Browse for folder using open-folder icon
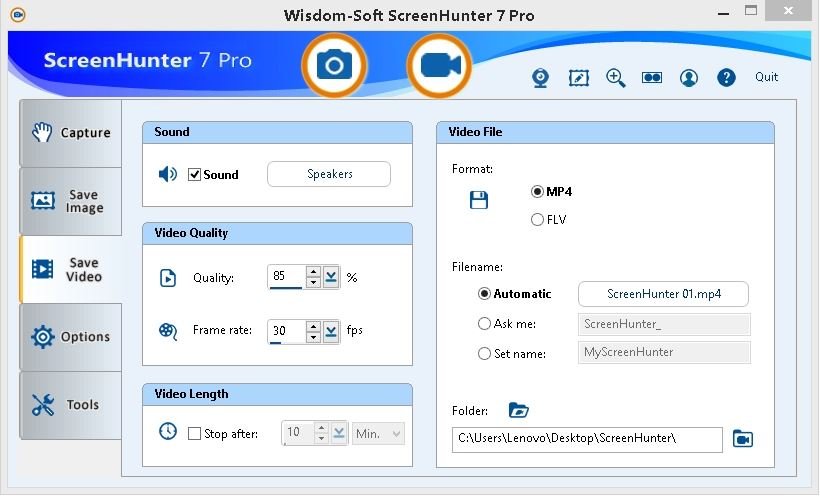This screenshot has width=820, height=496. click(517, 410)
